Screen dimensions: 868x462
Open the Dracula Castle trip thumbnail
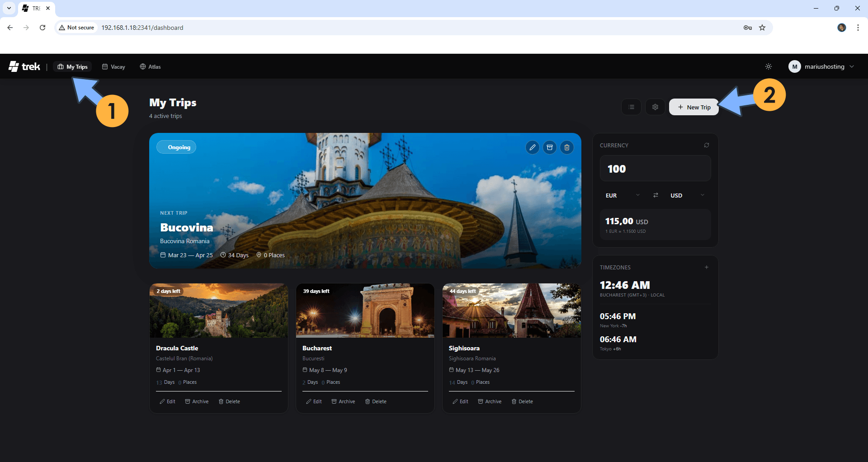point(218,311)
